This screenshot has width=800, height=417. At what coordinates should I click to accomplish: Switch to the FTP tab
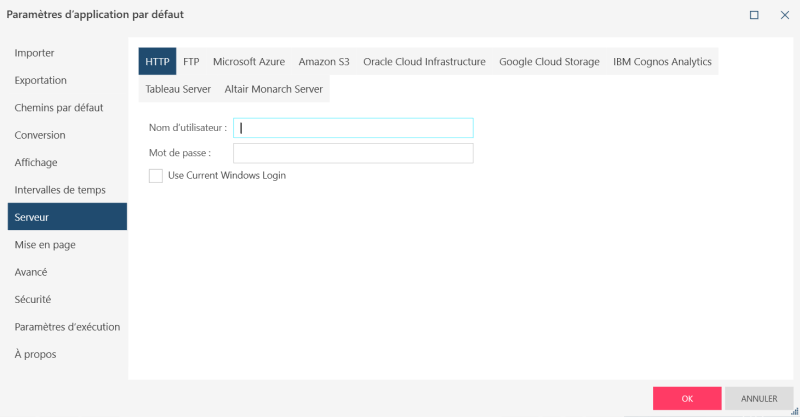pyautogui.click(x=191, y=62)
